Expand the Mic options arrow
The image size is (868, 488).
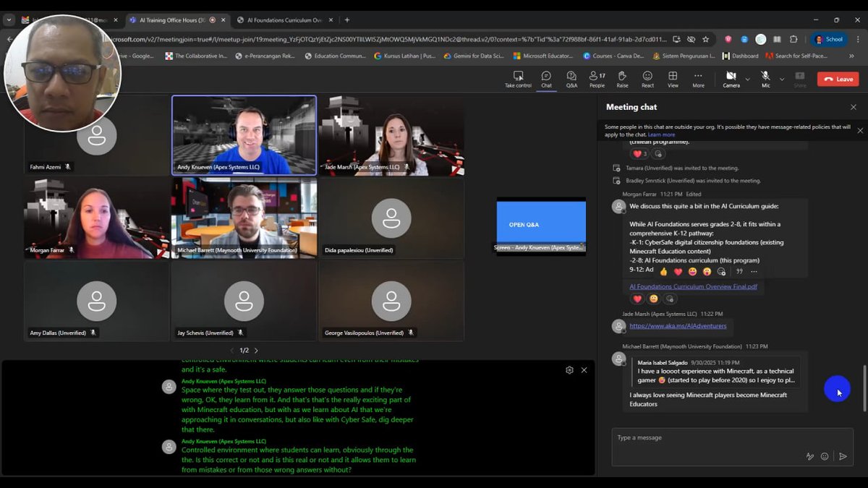pyautogui.click(x=780, y=79)
